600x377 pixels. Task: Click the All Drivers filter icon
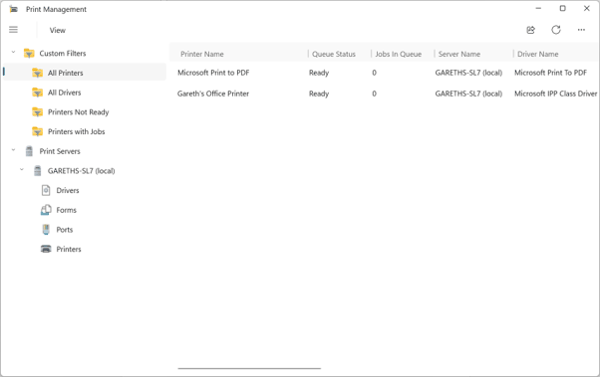point(38,92)
